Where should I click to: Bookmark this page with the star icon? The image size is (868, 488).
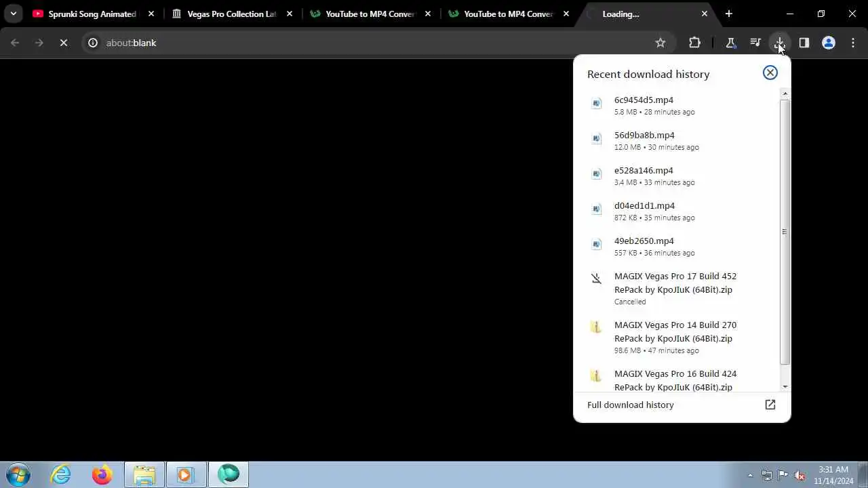tap(660, 43)
